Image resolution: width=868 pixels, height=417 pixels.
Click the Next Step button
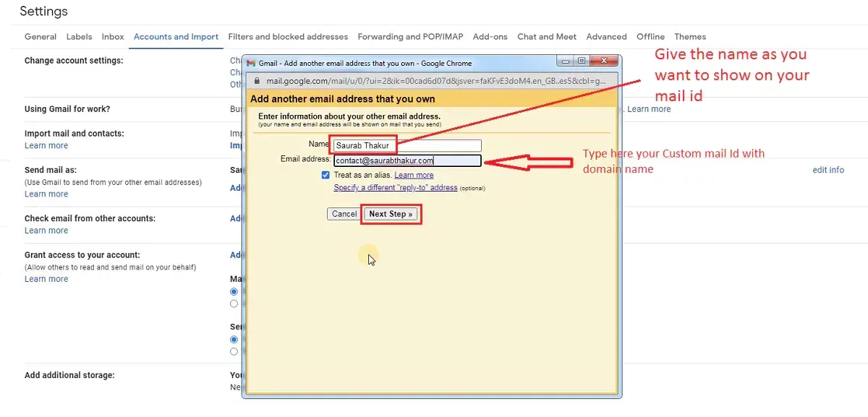pyautogui.click(x=391, y=214)
